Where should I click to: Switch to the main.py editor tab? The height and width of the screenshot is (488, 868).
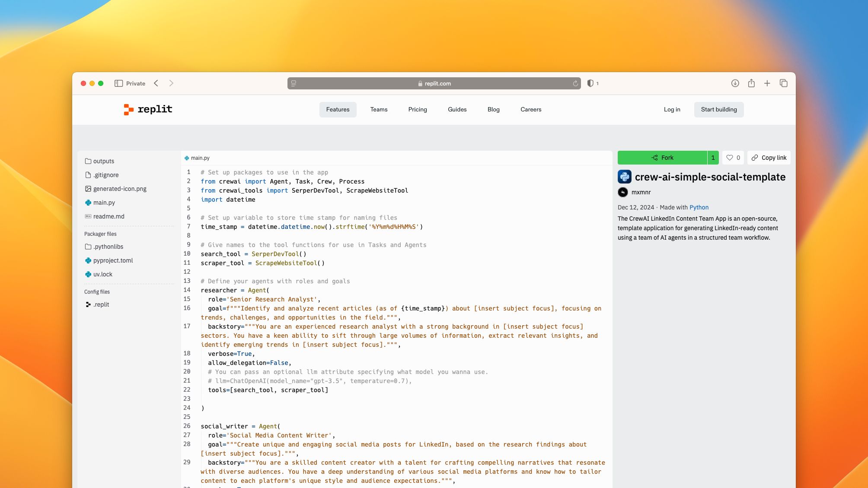click(197, 158)
